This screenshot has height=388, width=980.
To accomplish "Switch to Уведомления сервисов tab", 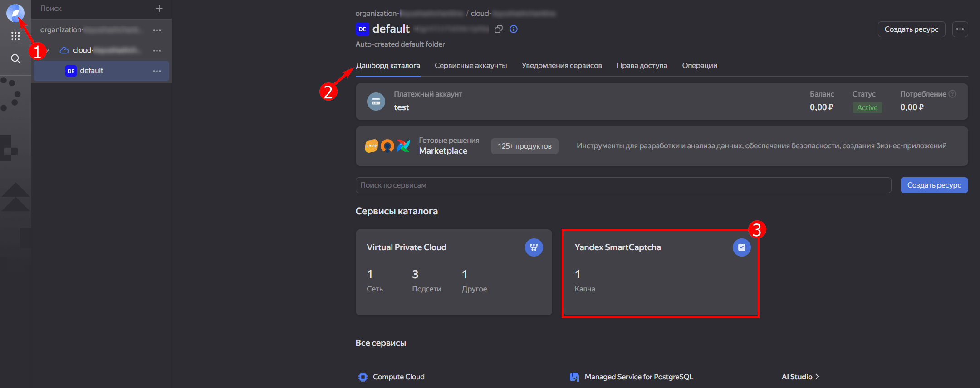I will (x=562, y=65).
